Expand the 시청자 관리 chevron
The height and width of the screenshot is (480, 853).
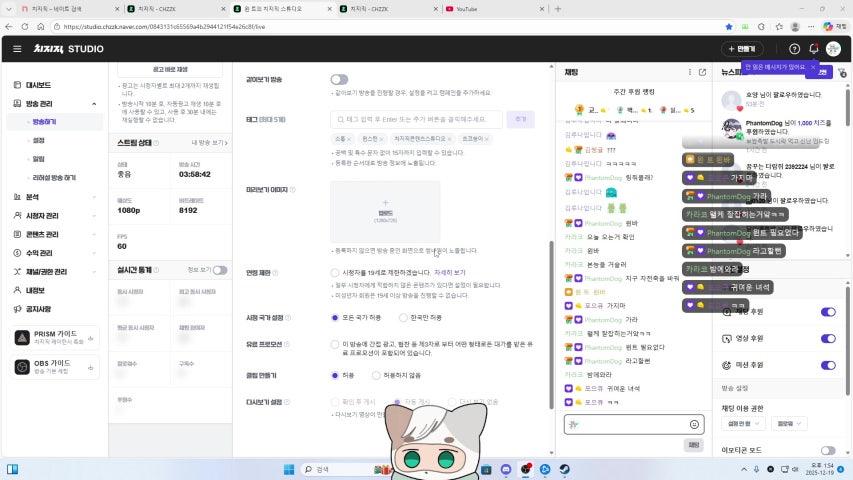point(94,216)
